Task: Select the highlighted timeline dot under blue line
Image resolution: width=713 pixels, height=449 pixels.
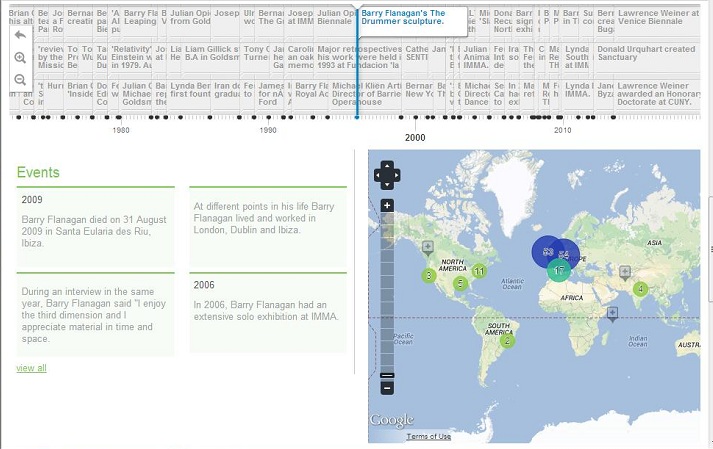Action: pos(357,117)
